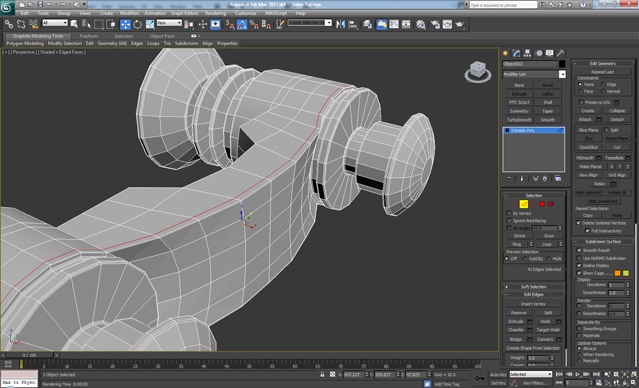Image resolution: width=639 pixels, height=388 pixels.
Task: Toggle Smooth Result checkbox
Action: (579, 250)
